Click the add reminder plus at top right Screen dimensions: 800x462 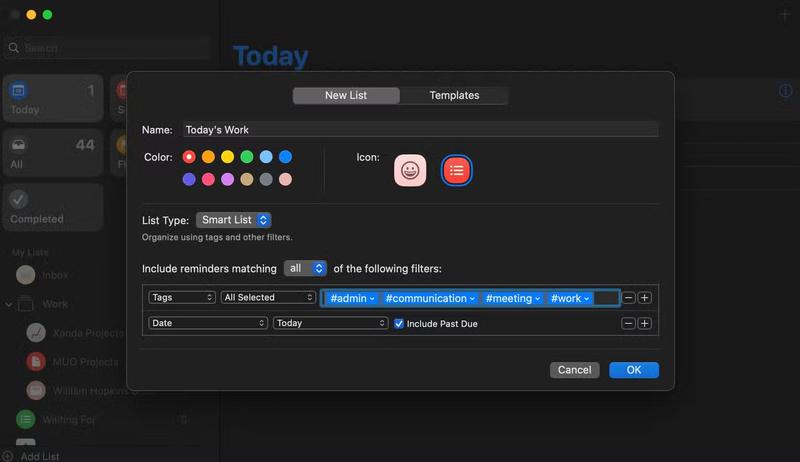[784, 15]
